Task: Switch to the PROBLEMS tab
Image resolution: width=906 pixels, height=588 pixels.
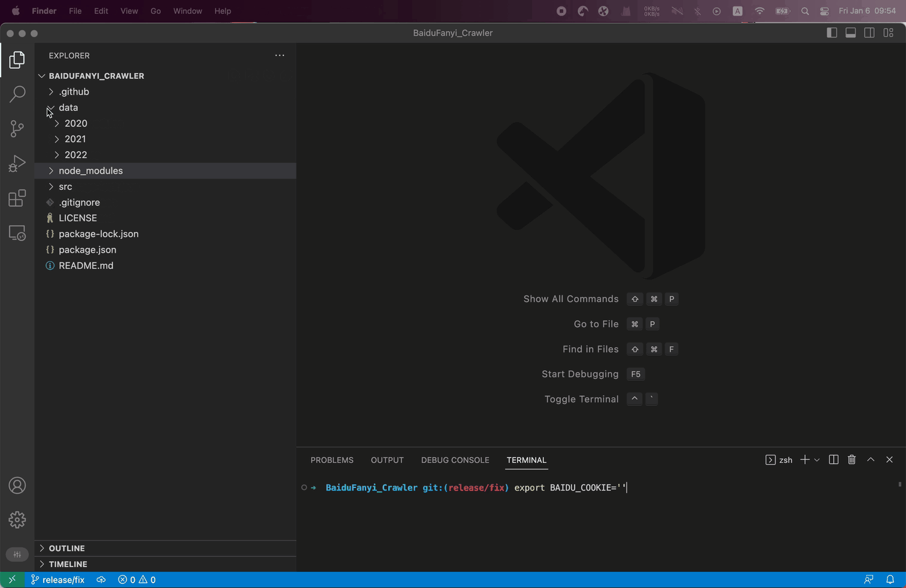Action: 332,460
